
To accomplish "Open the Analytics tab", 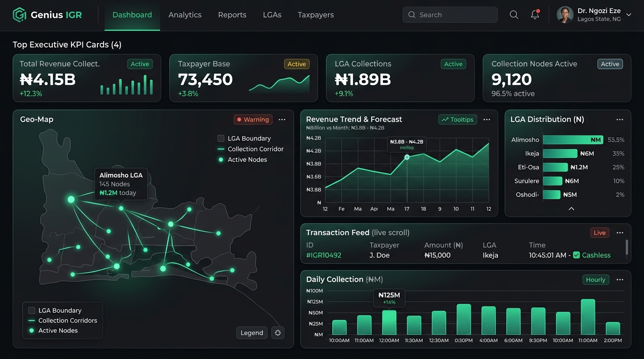I will pos(185,15).
